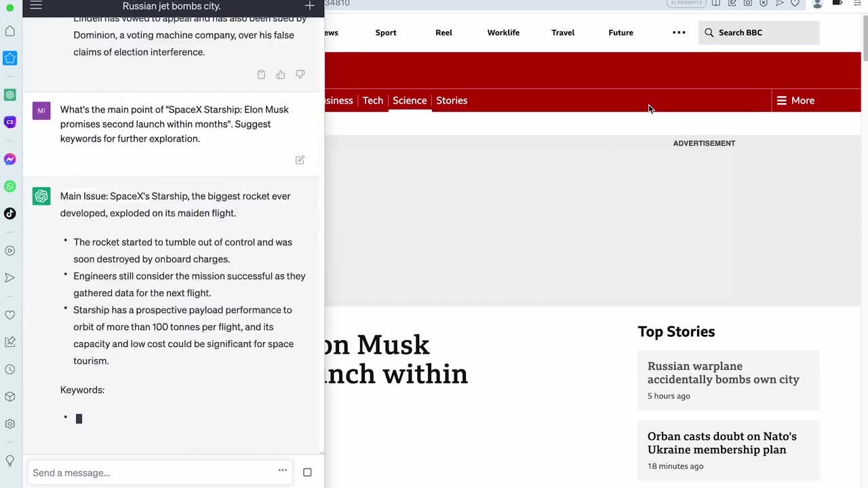Start new chat with plus icon
This screenshot has height=488, width=868.
[309, 5]
